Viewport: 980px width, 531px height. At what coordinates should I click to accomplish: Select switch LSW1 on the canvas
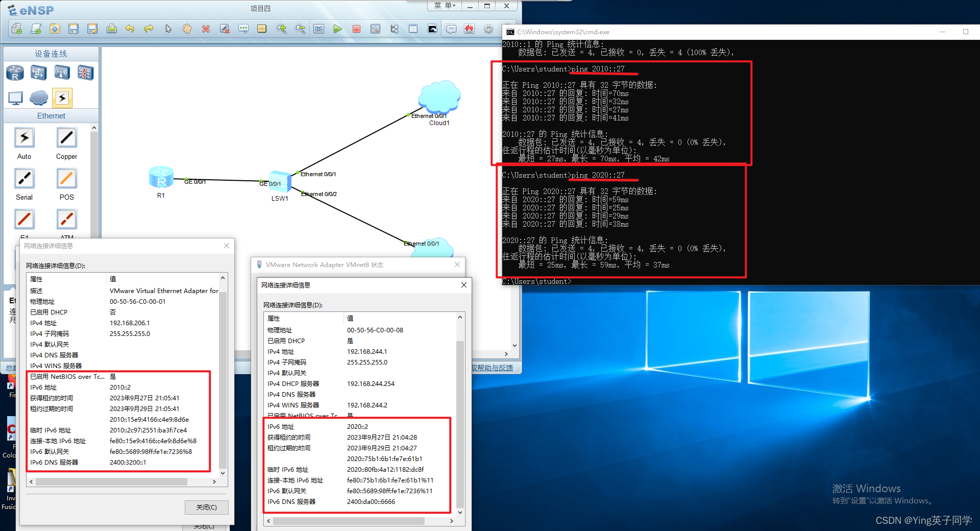[x=280, y=182]
